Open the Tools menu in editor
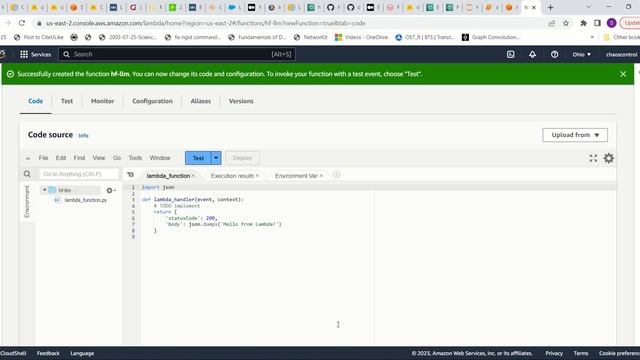Image resolution: width=640 pixels, height=360 pixels. pos(135,158)
